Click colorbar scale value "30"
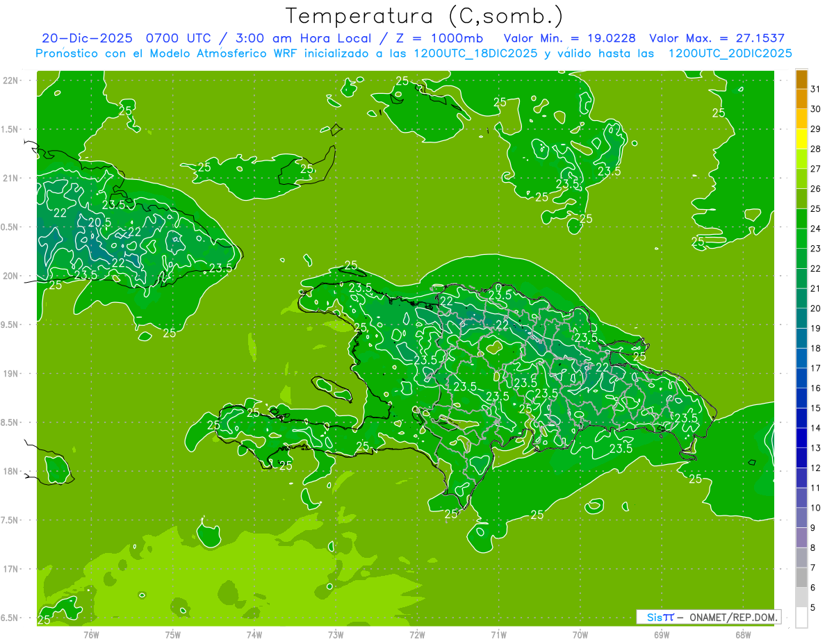The width and height of the screenshot is (834, 644). click(816, 109)
